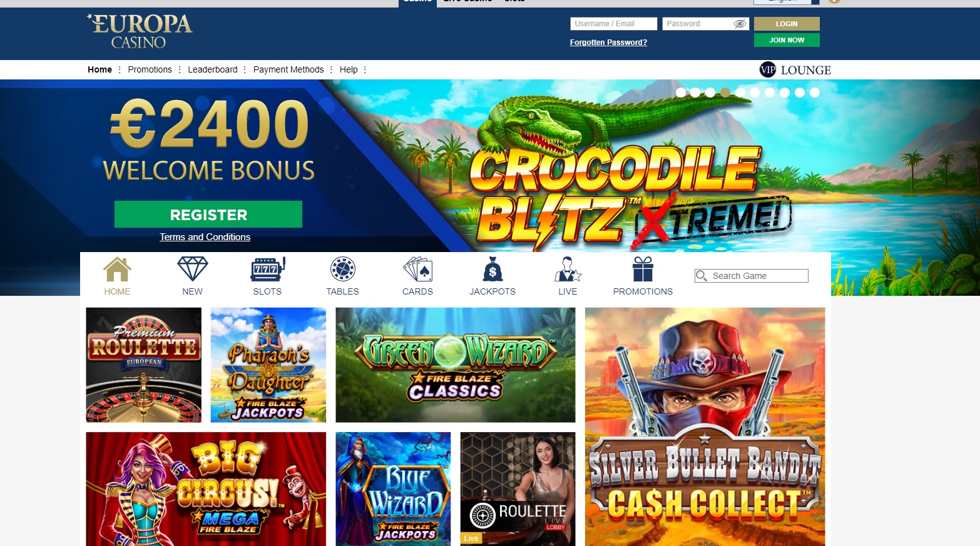980x546 pixels.
Task: Open the Cards category icon
Action: (x=417, y=269)
